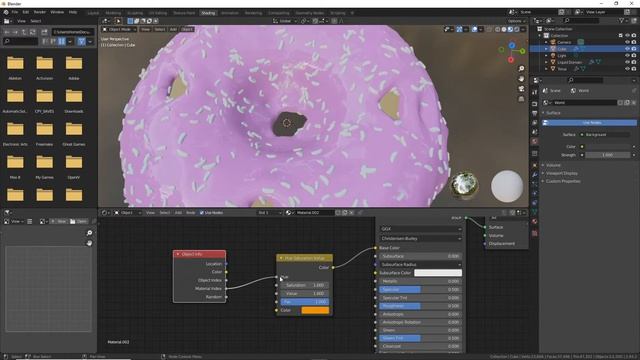Screen dimensions: 640x360
Task: Open the GGX distribution dropdown
Action: click(421, 229)
